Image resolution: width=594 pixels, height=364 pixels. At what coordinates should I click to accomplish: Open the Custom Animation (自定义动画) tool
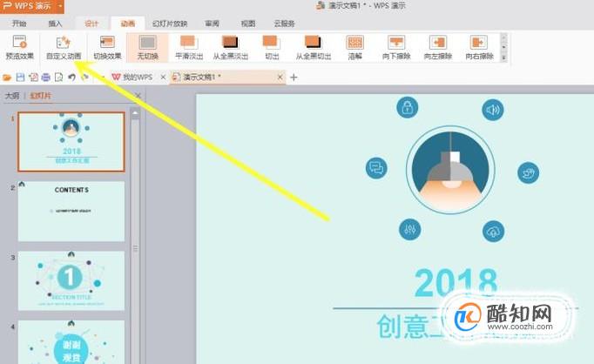click(64, 48)
